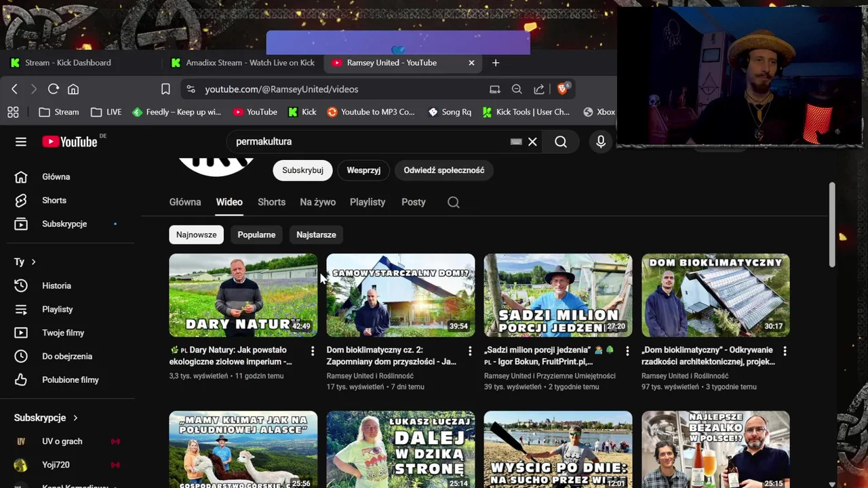Viewport: 868px width, 488px height.
Task: Open the YouTube hamburger guide menu
Action: click(21, 142)
